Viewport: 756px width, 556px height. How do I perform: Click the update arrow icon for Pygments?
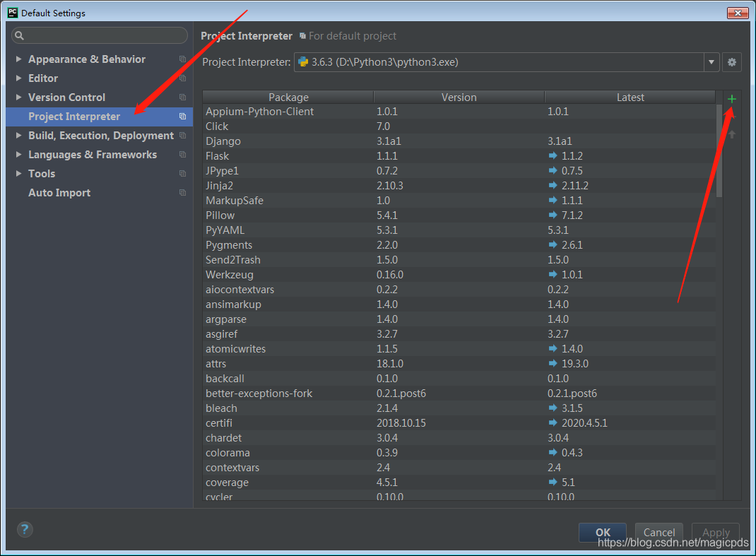click(553, 244)
